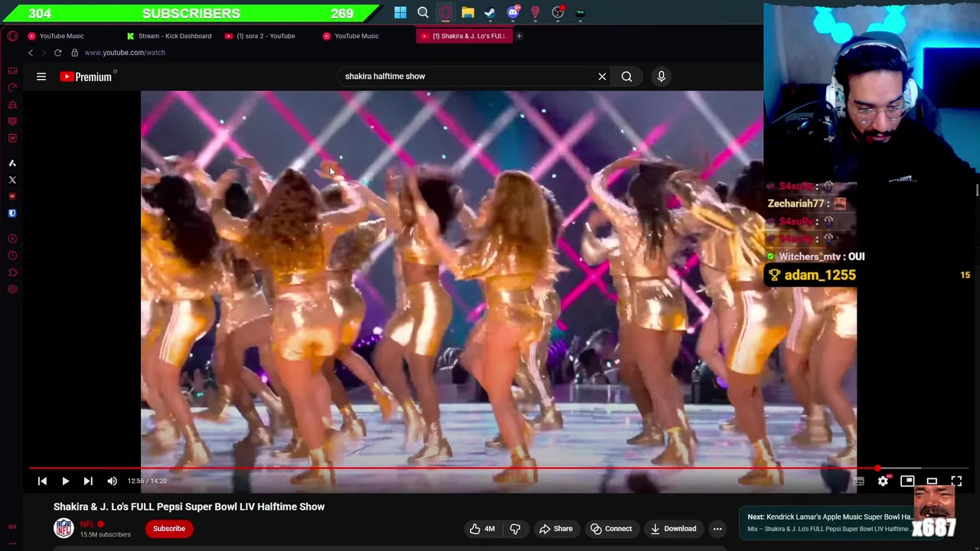Image resolution: width=980 pixels, height=551 pixels.
Task: Open Twitch-style sidebar icon under GX Control
Action: (12, 104)
